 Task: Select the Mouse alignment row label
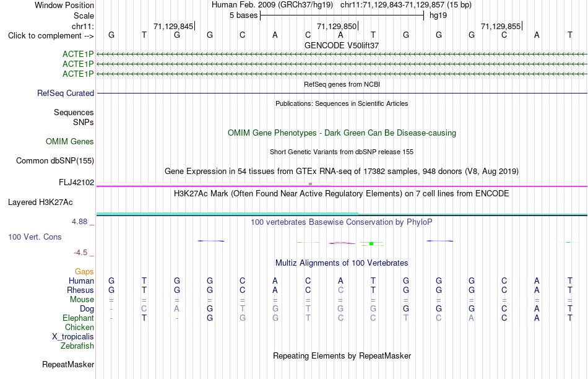[x=82, y=300]
